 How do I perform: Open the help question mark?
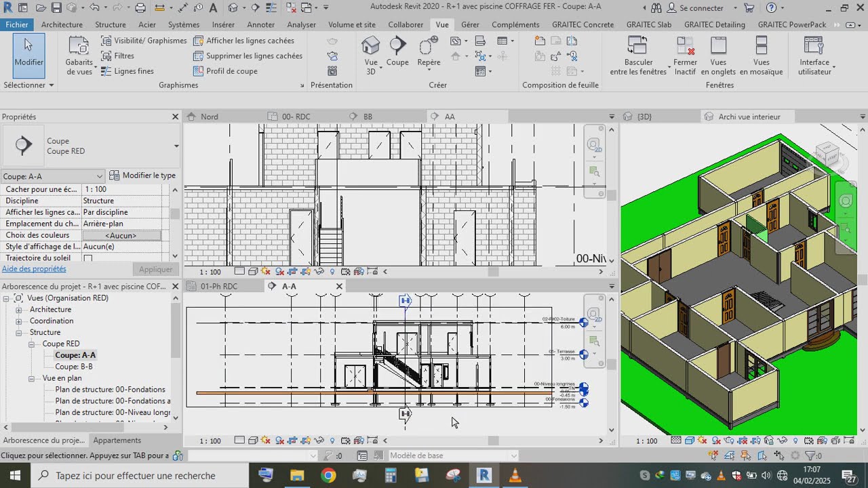pyautogui.click(x=771, y=7)
